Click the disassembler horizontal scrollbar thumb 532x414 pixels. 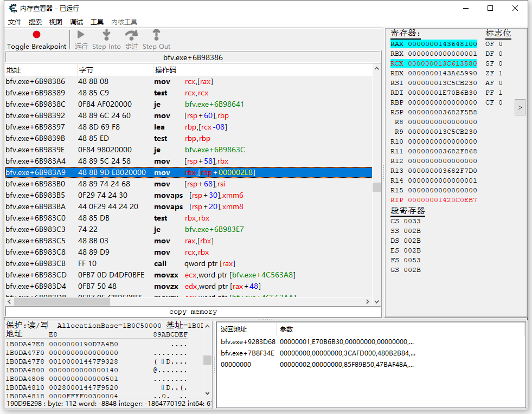(x=62, y=301)
